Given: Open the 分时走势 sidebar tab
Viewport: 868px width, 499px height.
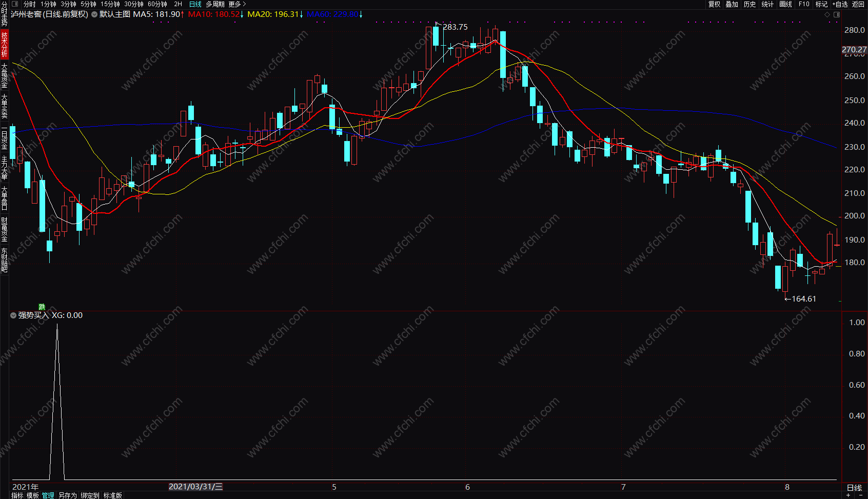Looking at the screenshot, I should [4, 14].
